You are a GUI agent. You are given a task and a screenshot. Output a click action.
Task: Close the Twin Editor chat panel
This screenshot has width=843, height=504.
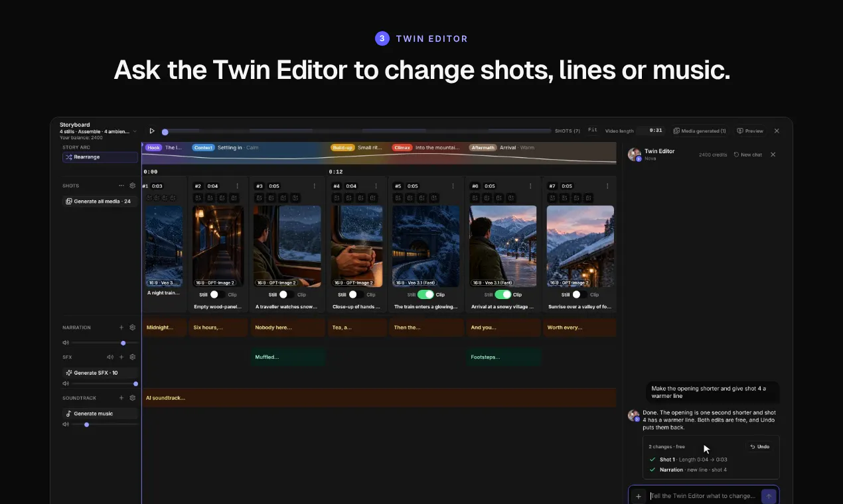click(x=773, y=155)
